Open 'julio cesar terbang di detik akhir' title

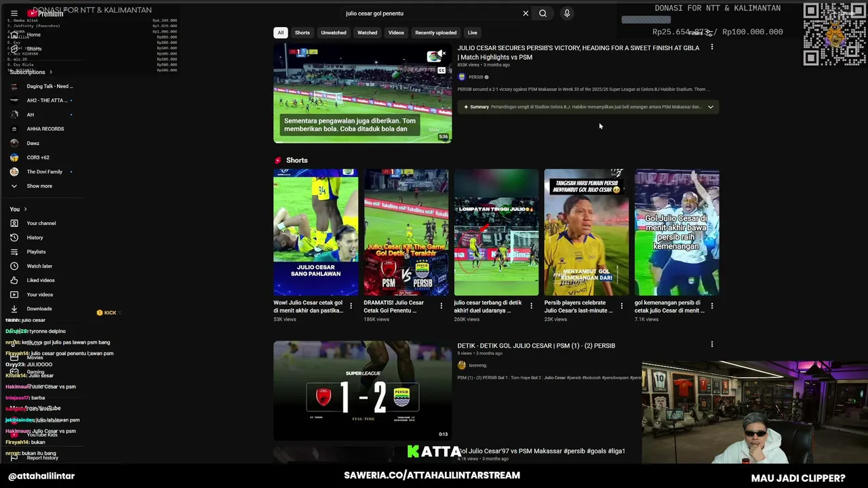(488, 306)
